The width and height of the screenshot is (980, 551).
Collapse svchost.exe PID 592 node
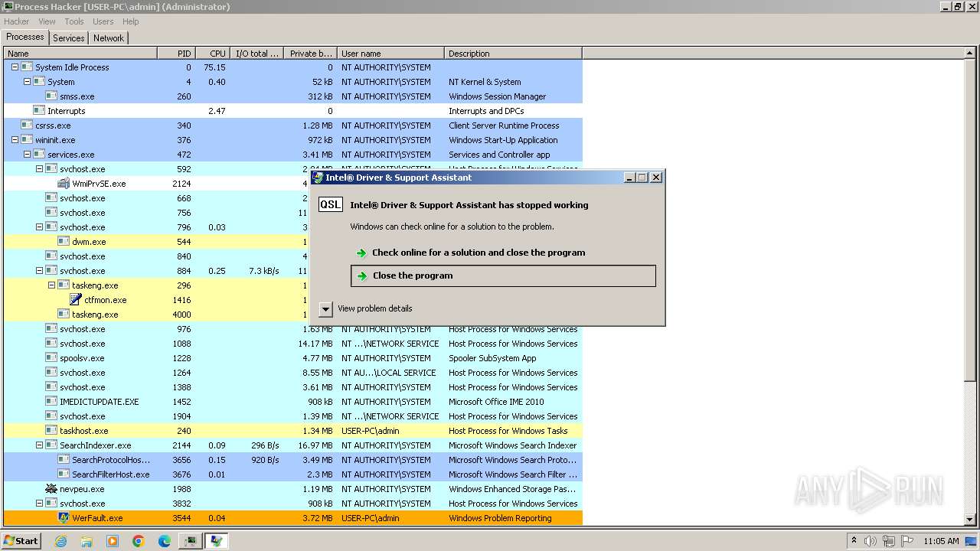click(39, 169)
